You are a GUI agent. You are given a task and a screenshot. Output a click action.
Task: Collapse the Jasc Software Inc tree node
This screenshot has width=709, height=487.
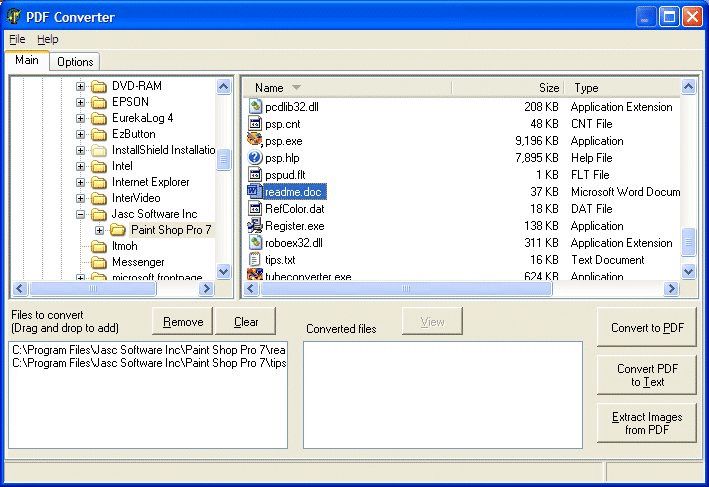[81, 214]
